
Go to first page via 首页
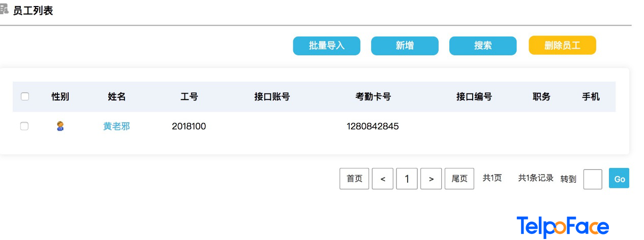354,179
